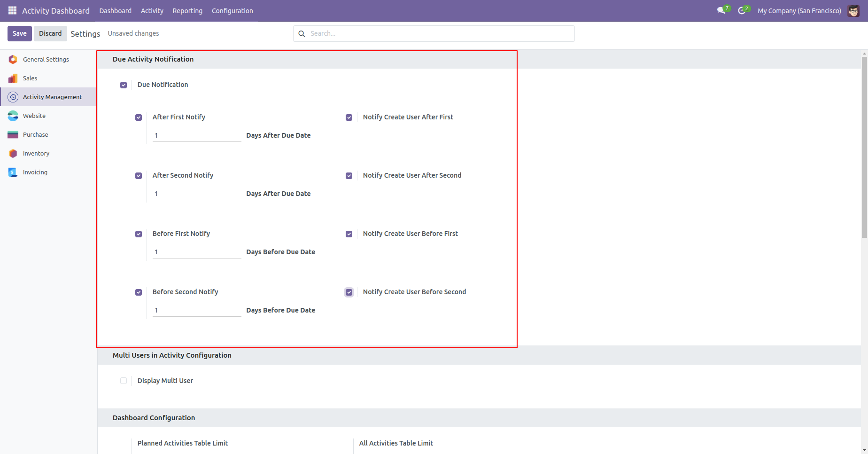The width and height of the screenshot is (868, 454).
Task: Edit After First Notify days field
Action: 197,135
